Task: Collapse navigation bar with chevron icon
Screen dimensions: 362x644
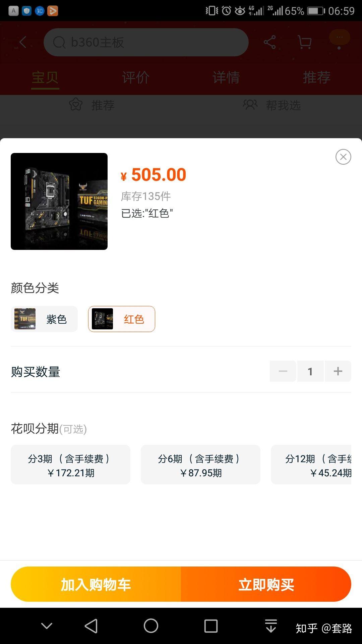Action: pyautogui.click(x=47, y=626)
